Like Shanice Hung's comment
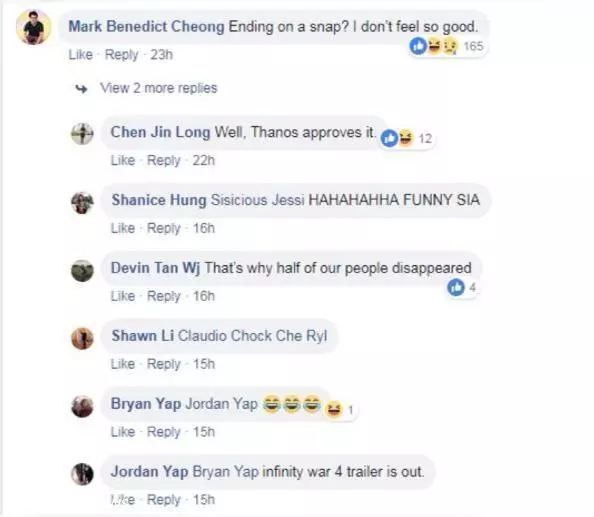Screen dimensions: 594x517 point(123,228)
